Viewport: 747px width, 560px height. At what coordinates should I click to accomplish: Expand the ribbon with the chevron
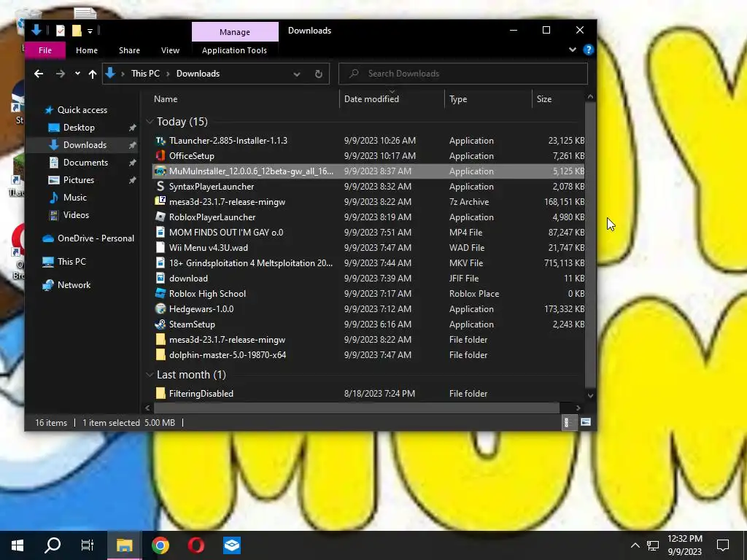tap(572, 50)
